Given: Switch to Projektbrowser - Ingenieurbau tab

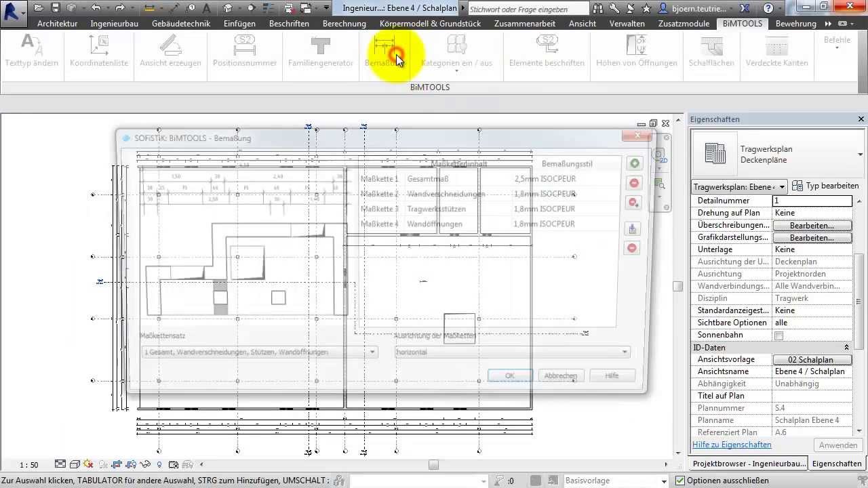Looking at the screenshot, I should (x=749, y=464).
